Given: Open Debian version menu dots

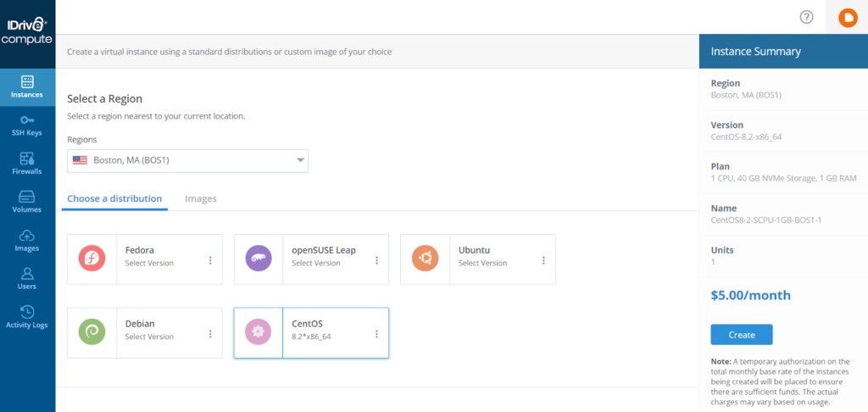Looking at the screenshot, I should [x=210, y=334].
